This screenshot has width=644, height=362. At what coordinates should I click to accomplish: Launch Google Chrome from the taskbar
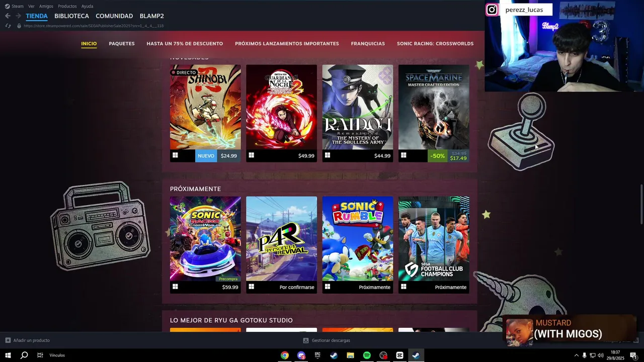pyautogui.click(x=285, y=355)
